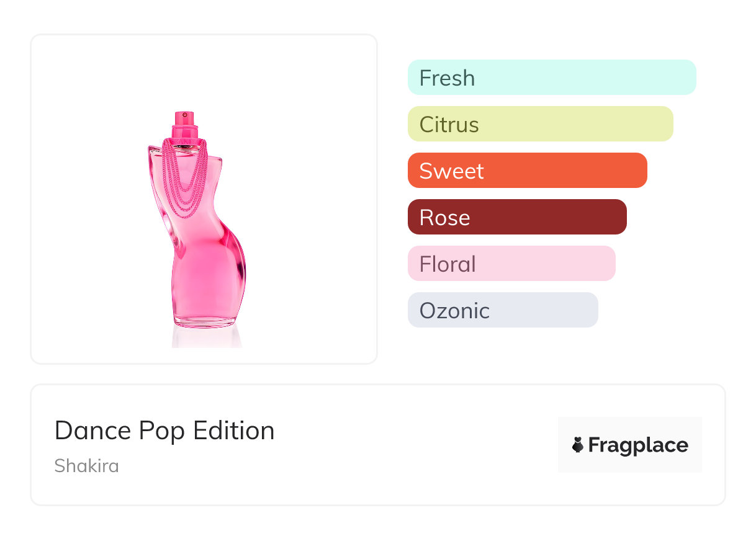
Task: Click the Fresh accord bar
Action: 551,78
